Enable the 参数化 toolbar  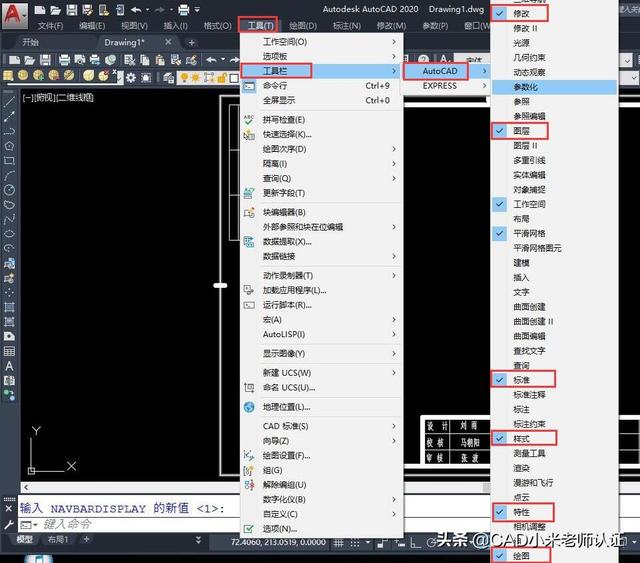point(554,87)
